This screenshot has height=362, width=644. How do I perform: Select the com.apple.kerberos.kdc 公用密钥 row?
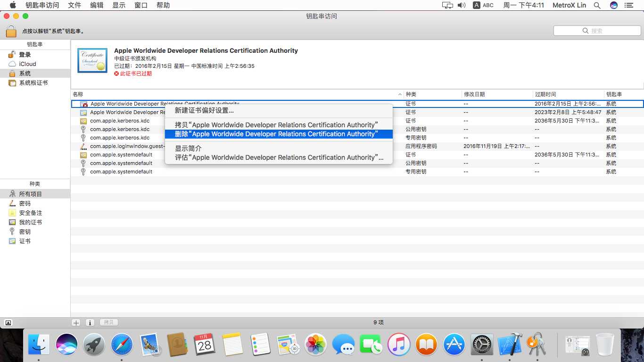tap(357, 129)
